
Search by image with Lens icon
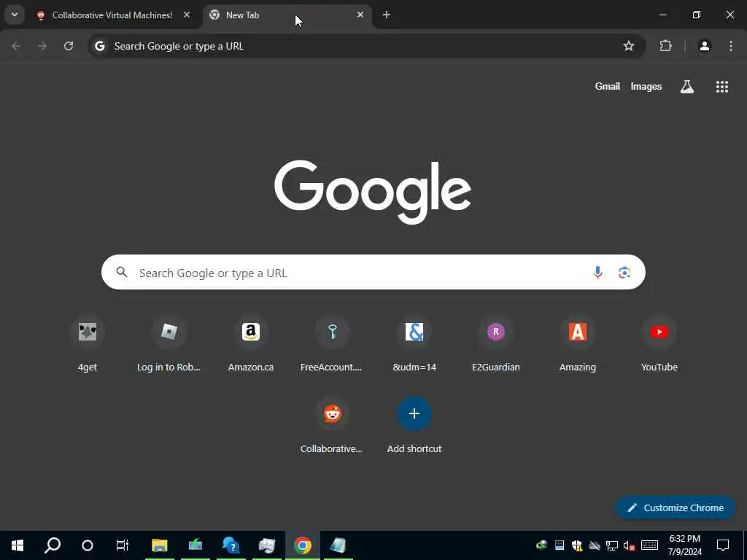point(624,272)
